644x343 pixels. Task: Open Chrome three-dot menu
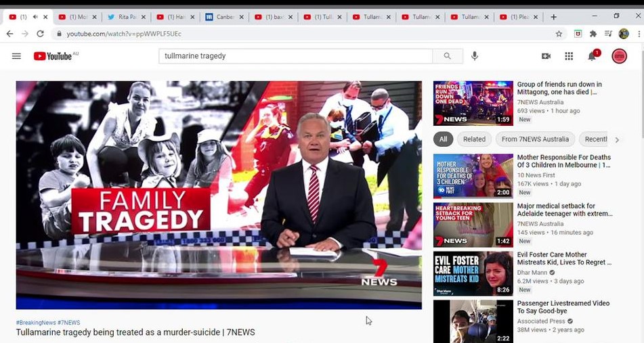[639, 34]
